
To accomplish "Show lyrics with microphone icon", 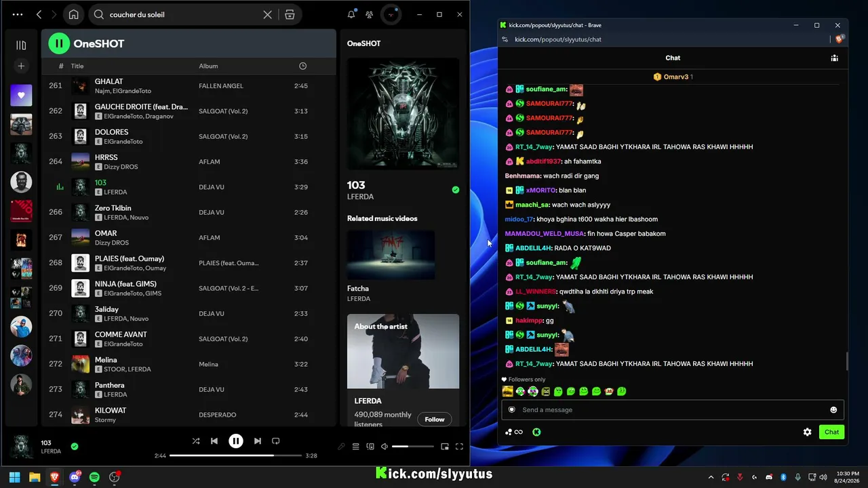I will pyautogui.click(x=341, y=447).
